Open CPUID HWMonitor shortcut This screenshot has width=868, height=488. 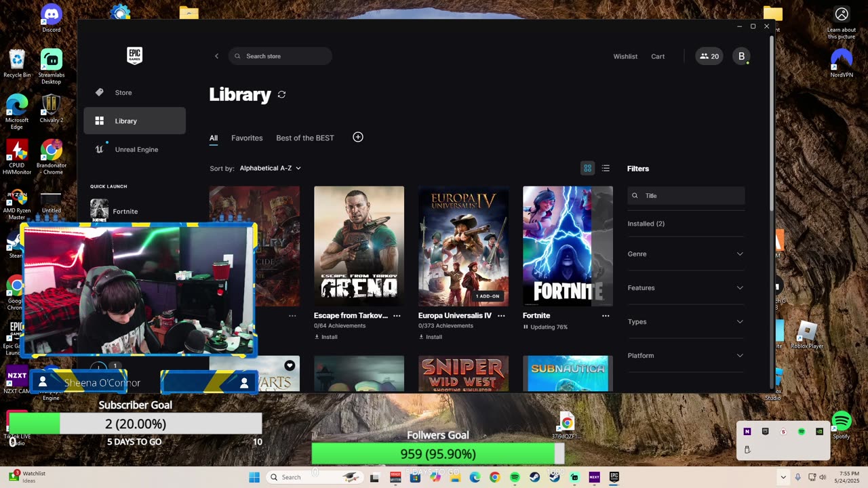(17, 157)
